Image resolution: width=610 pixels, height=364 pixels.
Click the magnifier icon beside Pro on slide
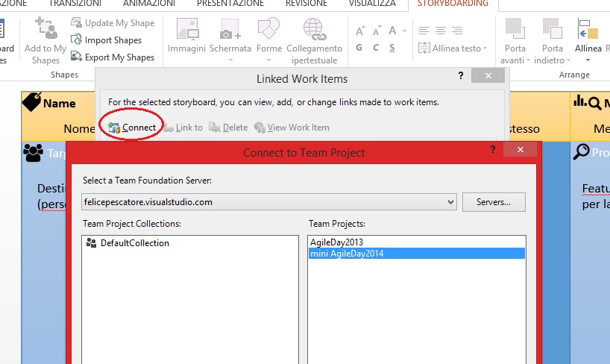pos(581,152)
